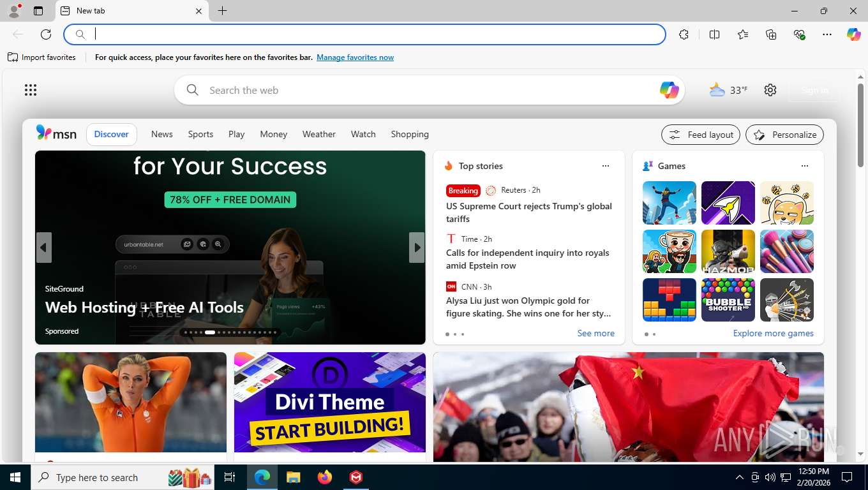
Task: Read US Supreme Court tariffs story
Action: click(x=529, y=212)
